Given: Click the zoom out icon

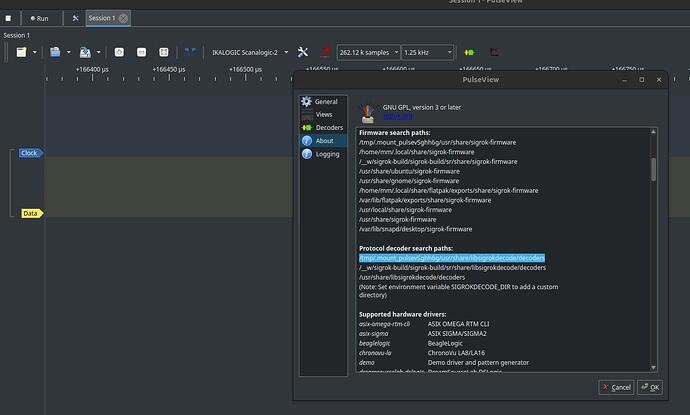Looking at the screenshot, I should 141,52.
